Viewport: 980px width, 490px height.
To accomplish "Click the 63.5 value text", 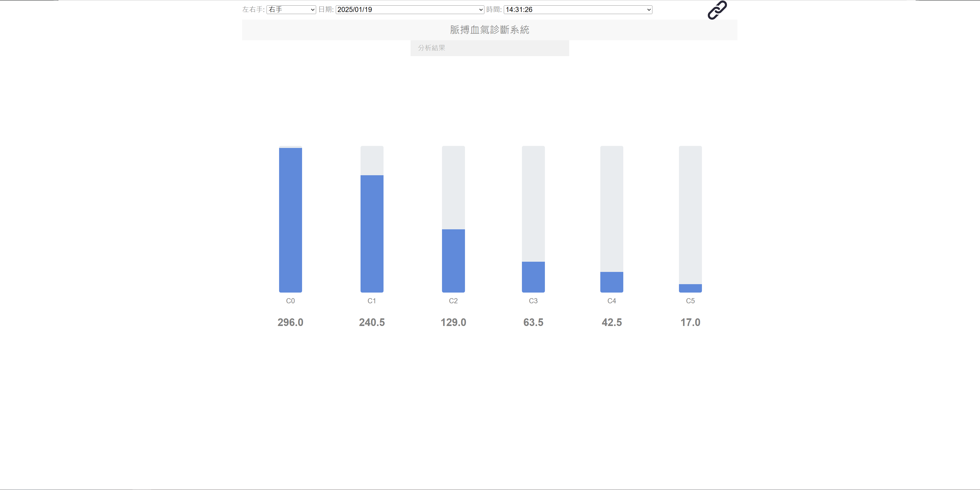I will pos(533,322).
